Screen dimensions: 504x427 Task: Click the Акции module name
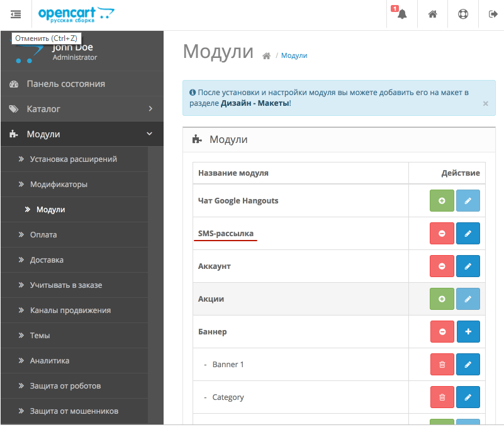tap(211, 299)
